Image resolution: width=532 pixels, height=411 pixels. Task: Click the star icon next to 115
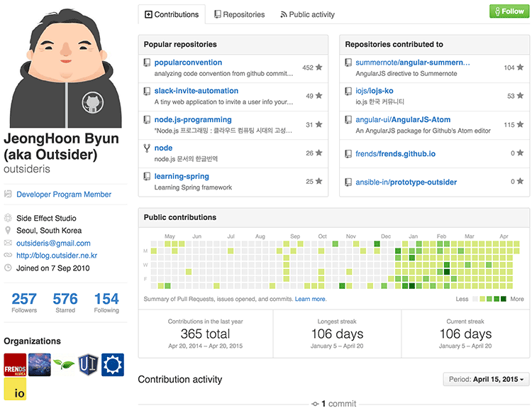click(520, 124)
